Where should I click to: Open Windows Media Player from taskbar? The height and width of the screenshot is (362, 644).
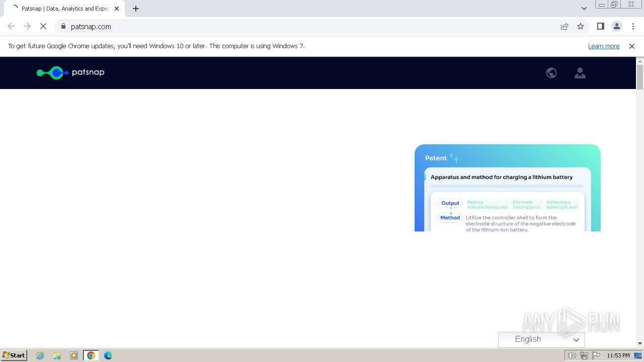pos(74,355)
